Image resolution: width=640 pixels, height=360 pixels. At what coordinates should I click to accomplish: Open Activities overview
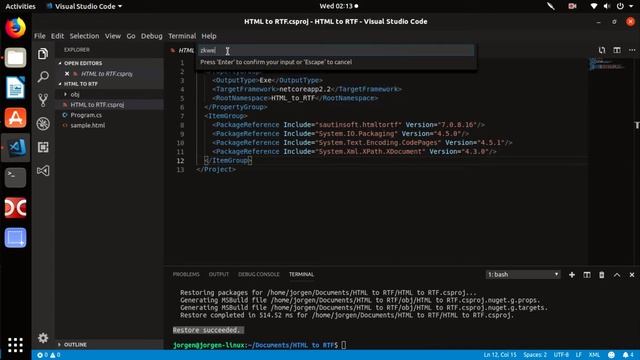(x=20, y=6)
